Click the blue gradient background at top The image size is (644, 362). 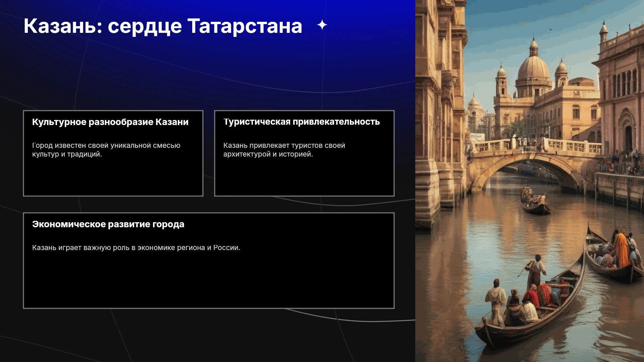tap(208, 60)
